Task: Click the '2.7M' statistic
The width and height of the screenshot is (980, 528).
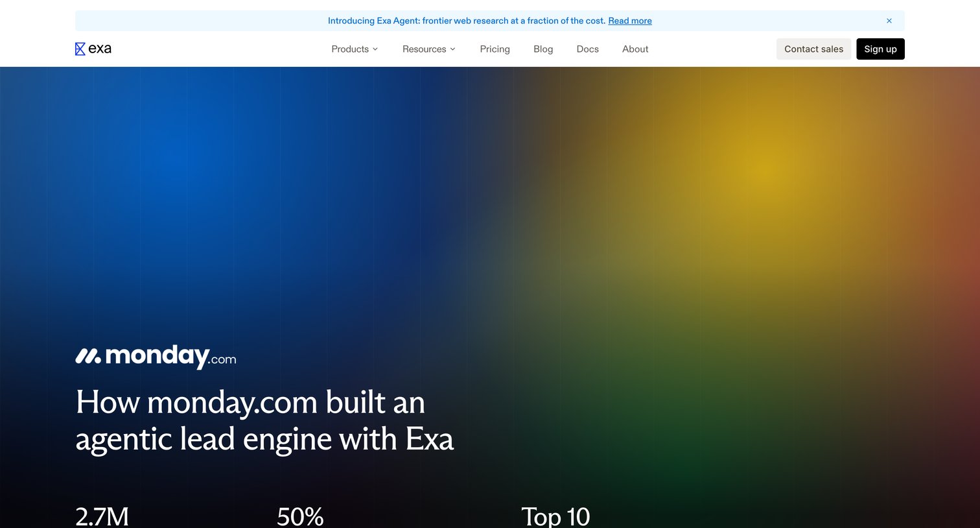Action: coord(102,516)
